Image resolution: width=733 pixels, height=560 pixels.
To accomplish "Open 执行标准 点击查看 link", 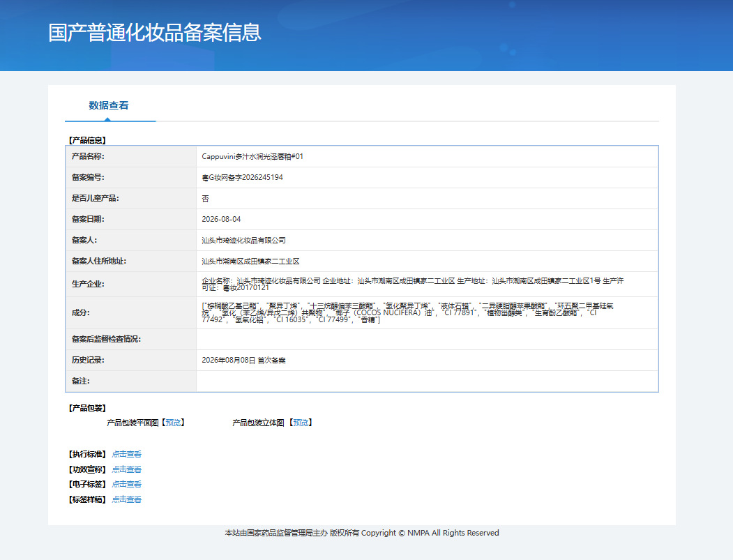I will pyautogui.click(x=127, y=454).
